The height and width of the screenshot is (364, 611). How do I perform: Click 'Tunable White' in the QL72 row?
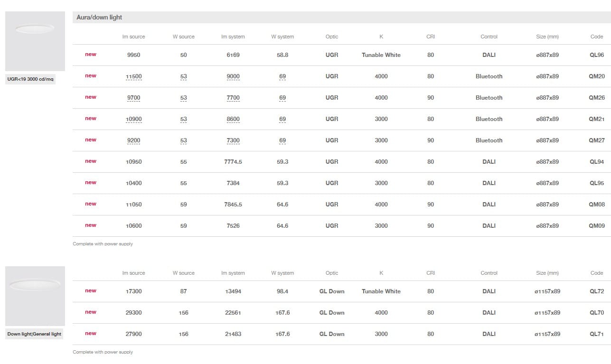[381, 291]
